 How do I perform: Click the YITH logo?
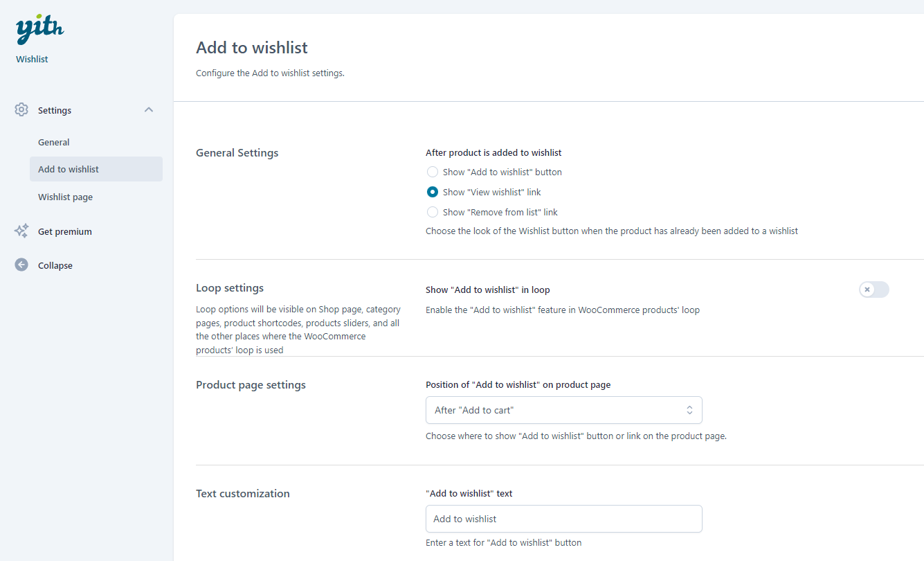pos(39,30)
